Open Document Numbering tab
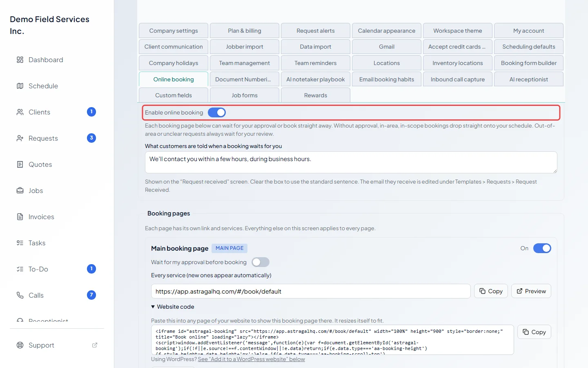Screen dimensions: 588x368 245,79
